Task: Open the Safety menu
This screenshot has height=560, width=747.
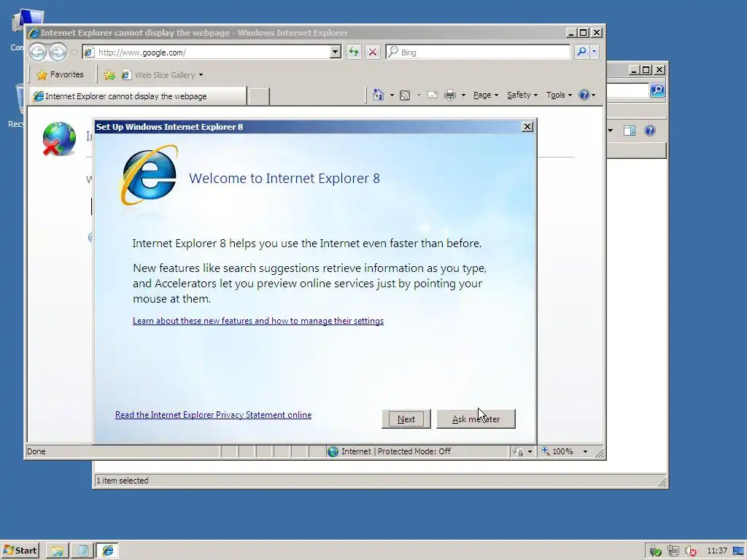Action: pos(522,95)
